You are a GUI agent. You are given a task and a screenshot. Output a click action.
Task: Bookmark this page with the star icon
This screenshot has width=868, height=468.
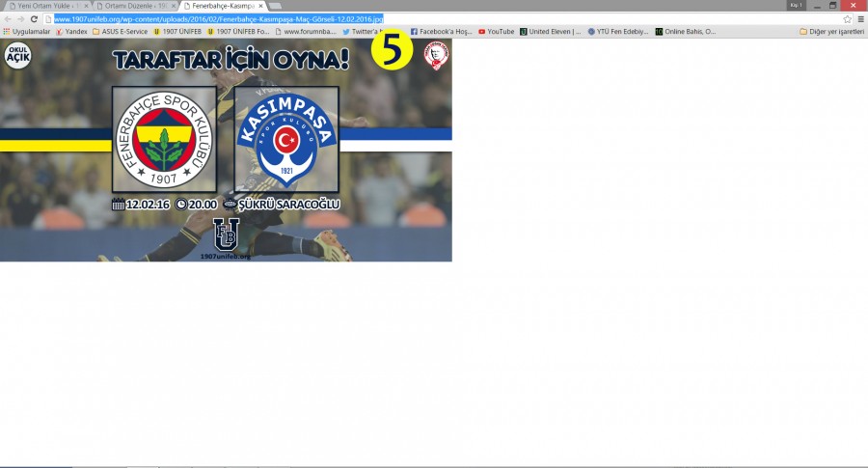click(848, 18)
